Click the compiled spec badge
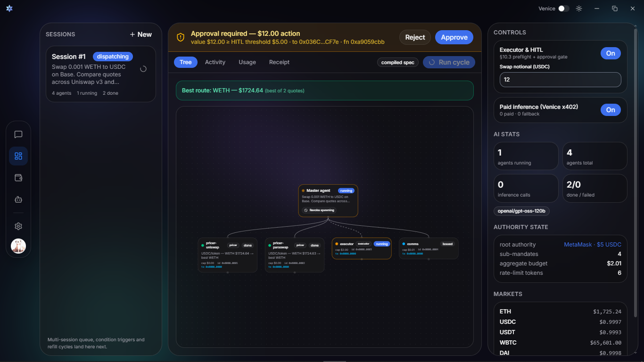Screen dimensions: 644x362 click(x=398, y=62)
